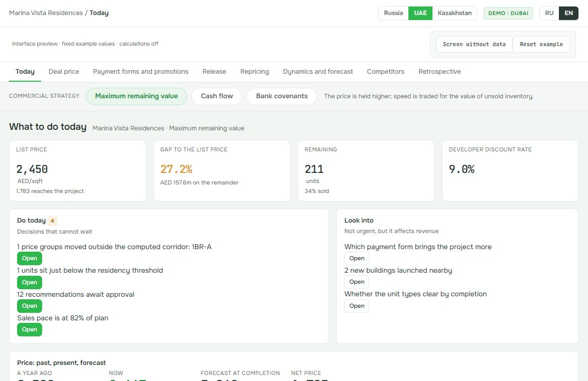Change interface language to RU
This screenshot has height=381, width=588.
coord(549,13)
